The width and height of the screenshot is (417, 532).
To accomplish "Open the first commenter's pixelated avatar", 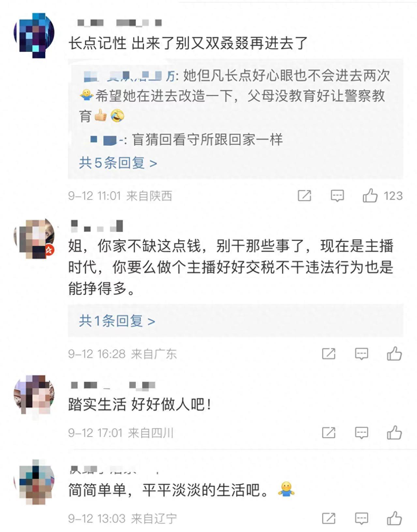I will tap(34, 35).
